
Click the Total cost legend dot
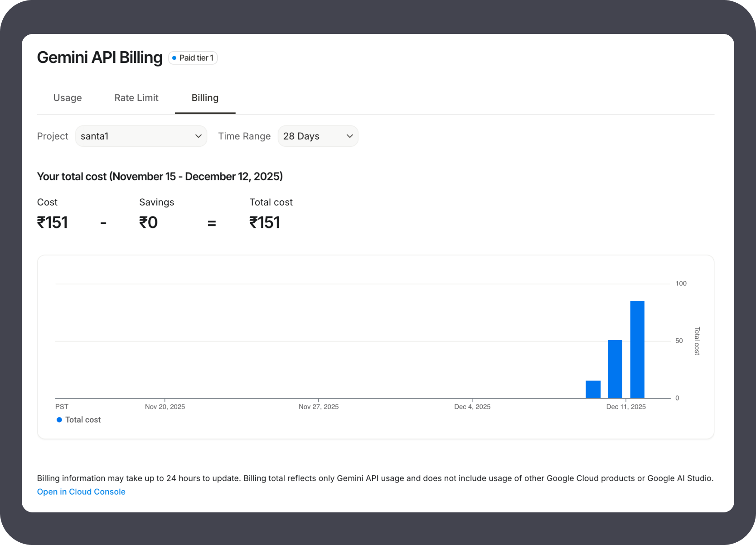pyautogui.click(x=59, y=420)
